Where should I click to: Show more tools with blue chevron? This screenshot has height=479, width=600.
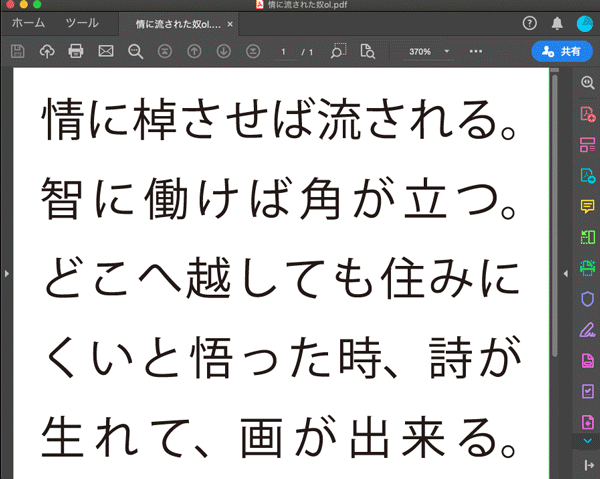(587, 441)
